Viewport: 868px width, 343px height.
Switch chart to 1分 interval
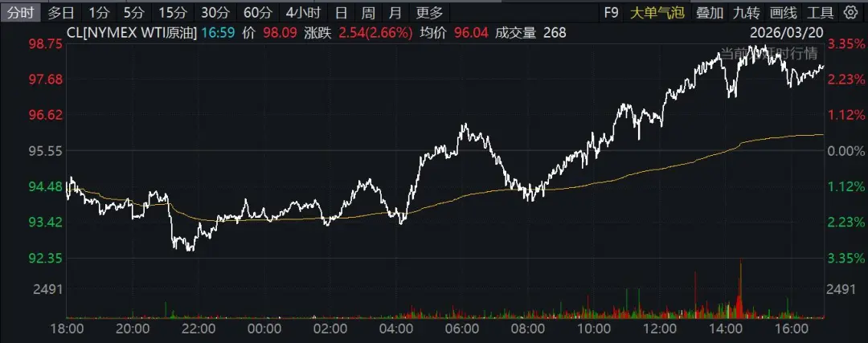coord(99,12)
